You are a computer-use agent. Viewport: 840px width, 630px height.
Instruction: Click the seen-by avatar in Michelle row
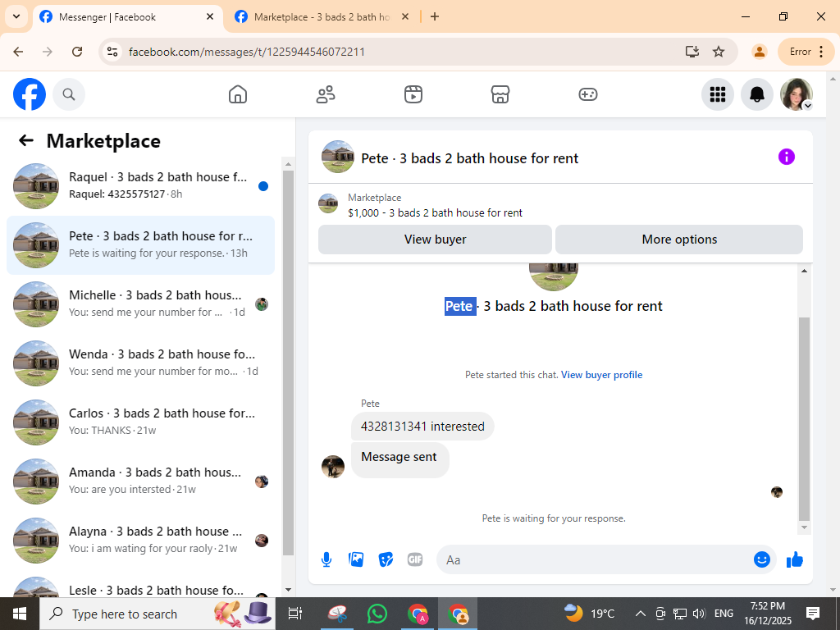click(262, 304)
